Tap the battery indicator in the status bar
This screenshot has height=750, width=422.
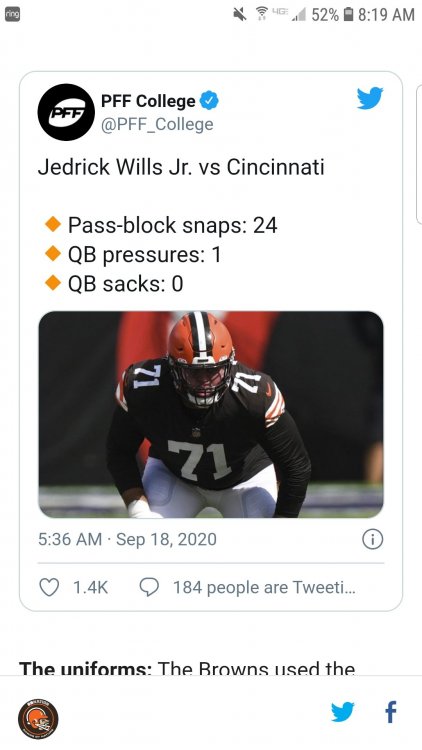point(349,14)
